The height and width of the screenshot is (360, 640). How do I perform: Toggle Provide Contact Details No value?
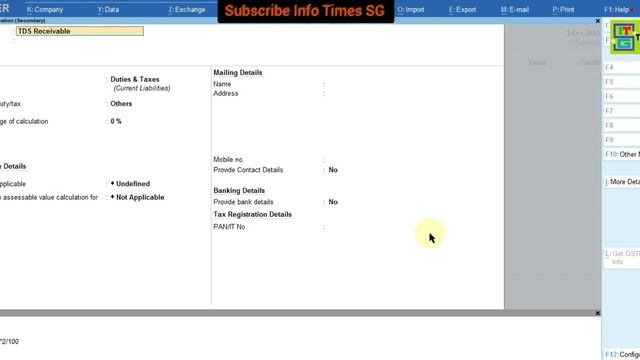pos(333,170)
